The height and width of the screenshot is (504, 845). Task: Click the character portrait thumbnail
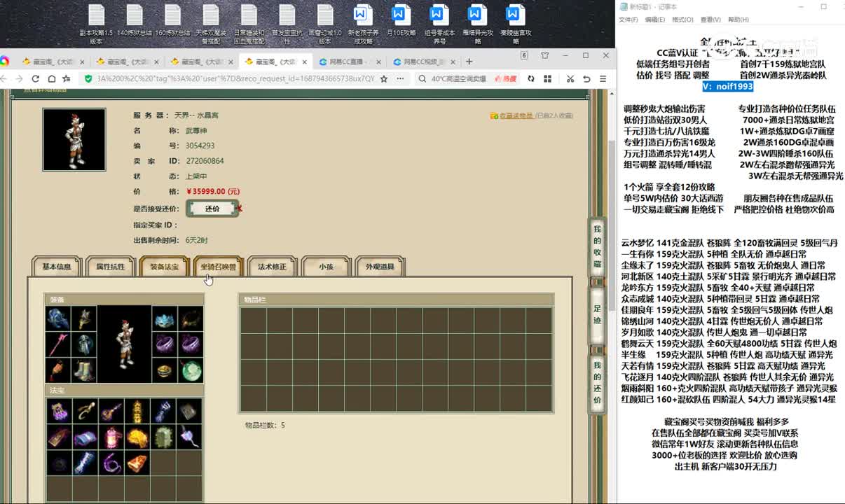[x=74, y=139]
